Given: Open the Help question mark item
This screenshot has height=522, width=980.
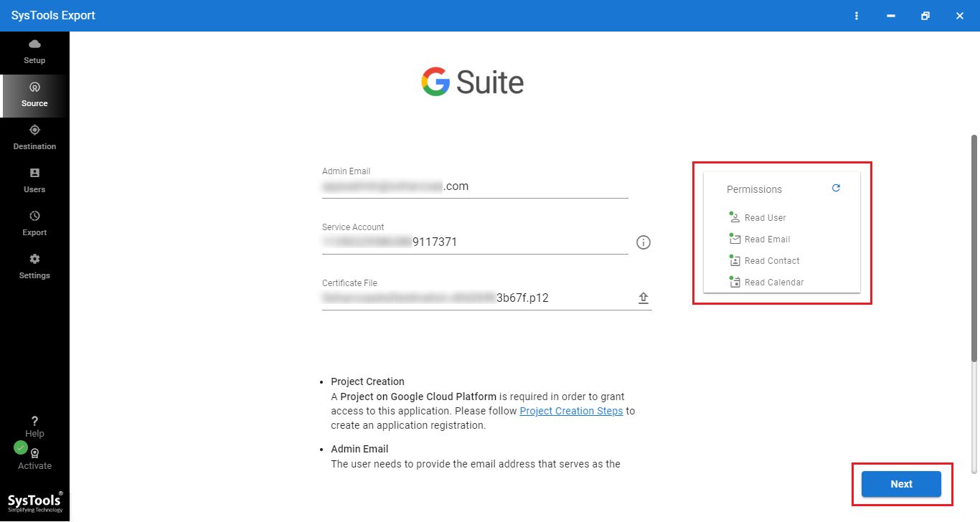Looking at the screenshot, I should click(x=34, y=427).
